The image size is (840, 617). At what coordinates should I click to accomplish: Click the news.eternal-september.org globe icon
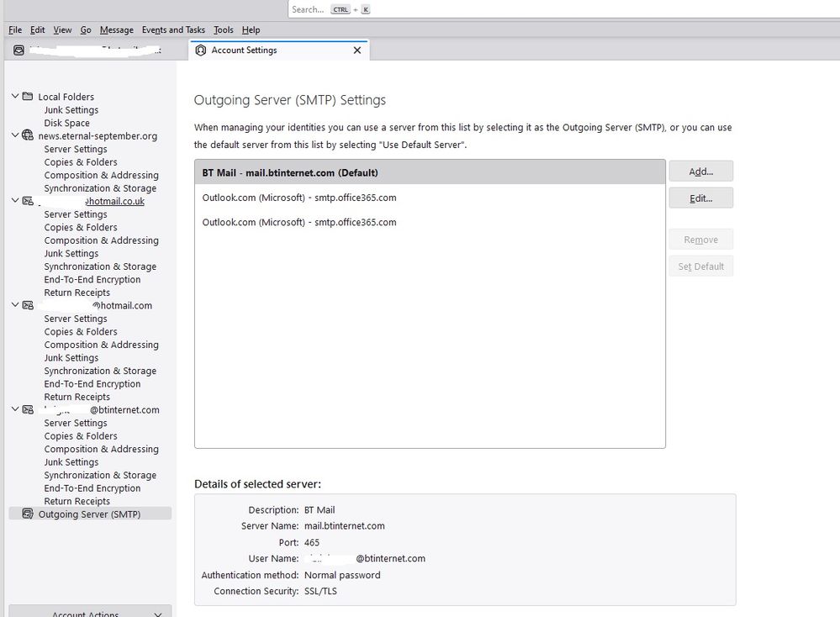pos(29,135)
